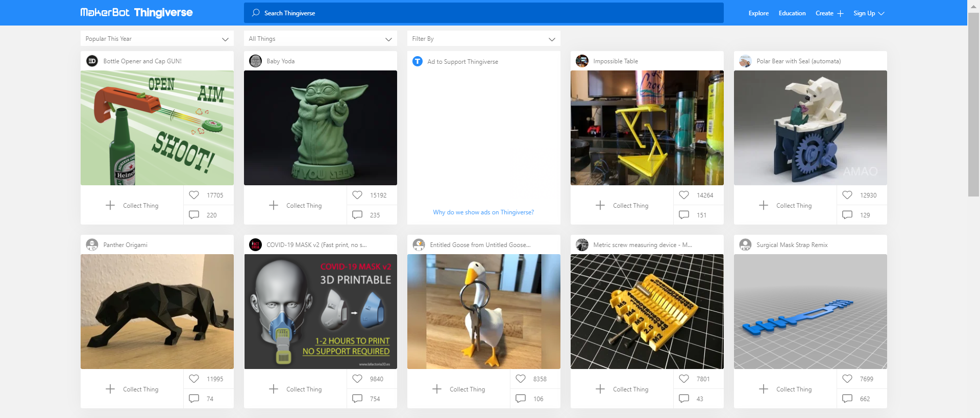Like Entitled Goose with heart icon
The height and width of the screenshot is (418, 980).
[x=521, y=379]
